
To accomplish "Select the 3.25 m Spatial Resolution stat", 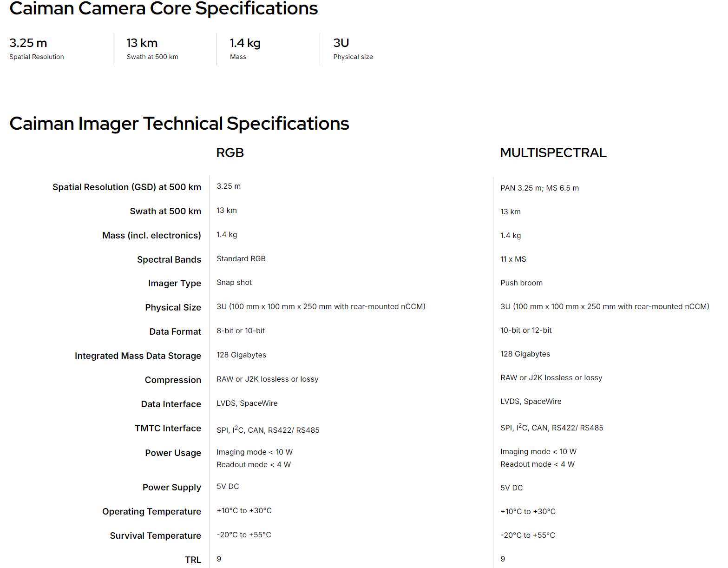I will 37,49.
